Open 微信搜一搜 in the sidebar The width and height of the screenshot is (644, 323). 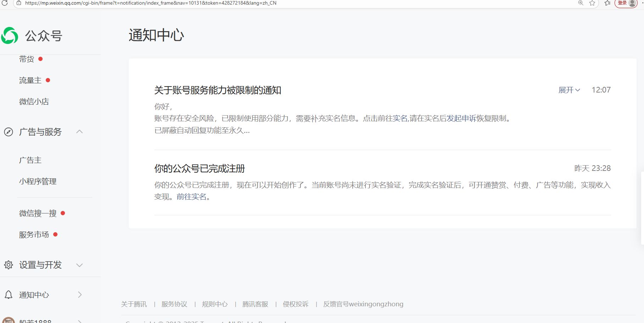[38, 213]
